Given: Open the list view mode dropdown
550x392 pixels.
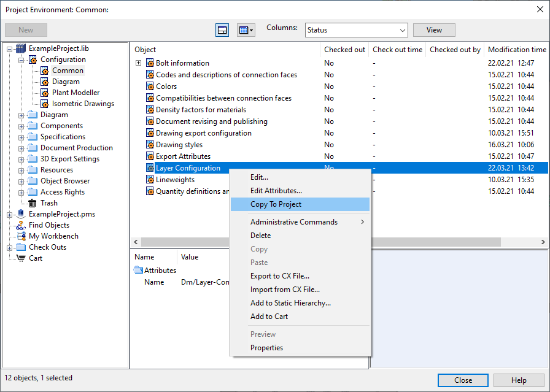Looking at the screenshot, I should tap(246, 30).
